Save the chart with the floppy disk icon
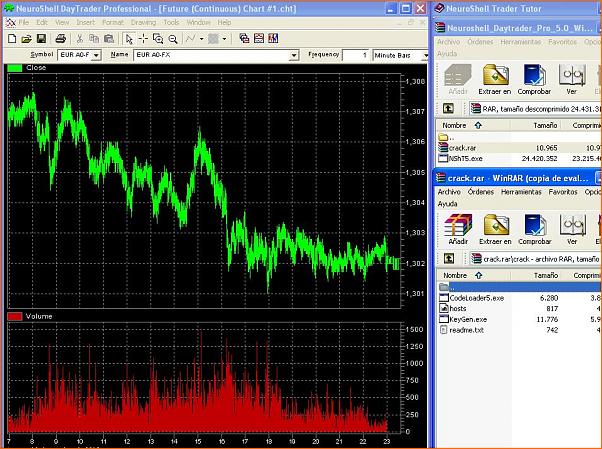 [41, 38]
